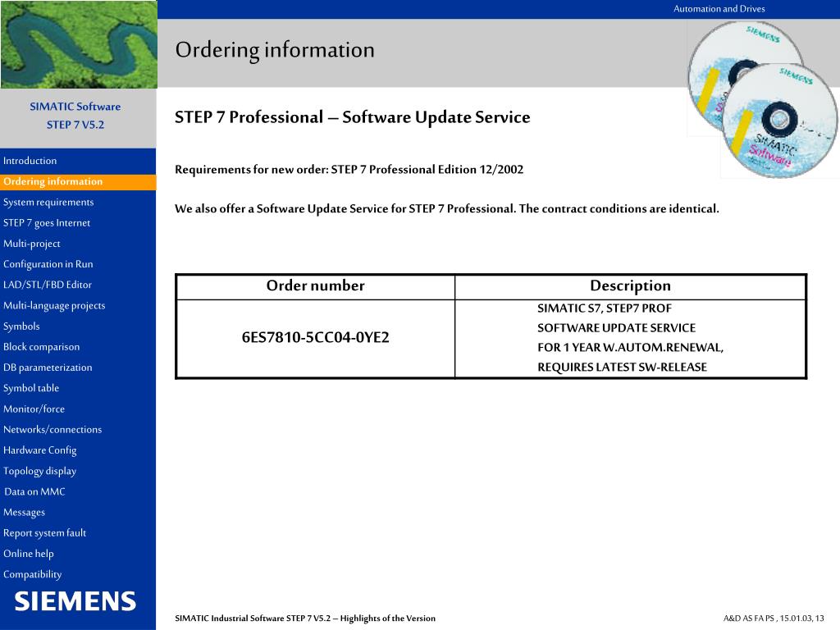Click the Description column header
The height and width of the screenshot is (630, 840).
[x=631, y=286]
